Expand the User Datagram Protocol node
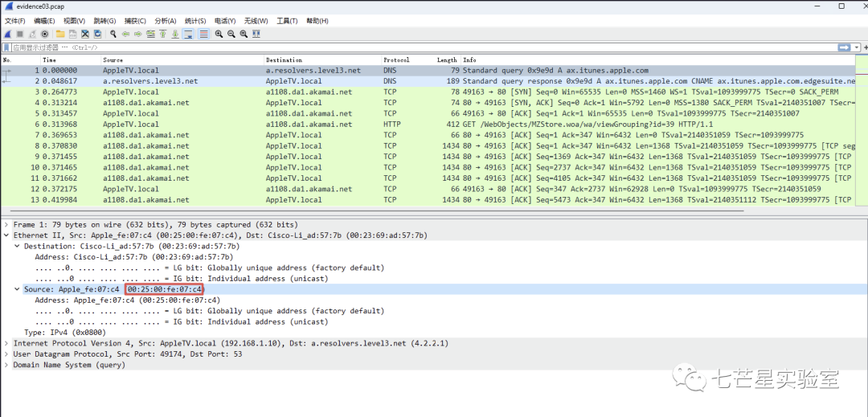 pyautogui.click(x=6, y=354)
